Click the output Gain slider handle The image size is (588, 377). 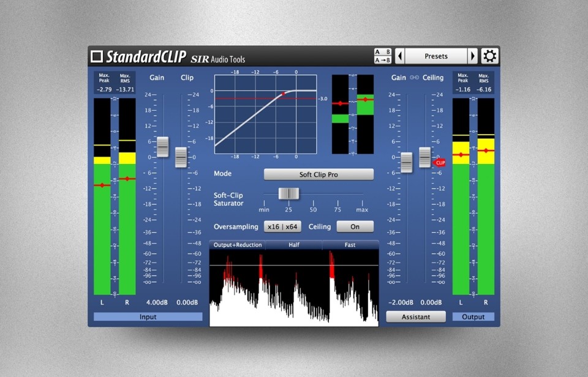coord(407,162)
